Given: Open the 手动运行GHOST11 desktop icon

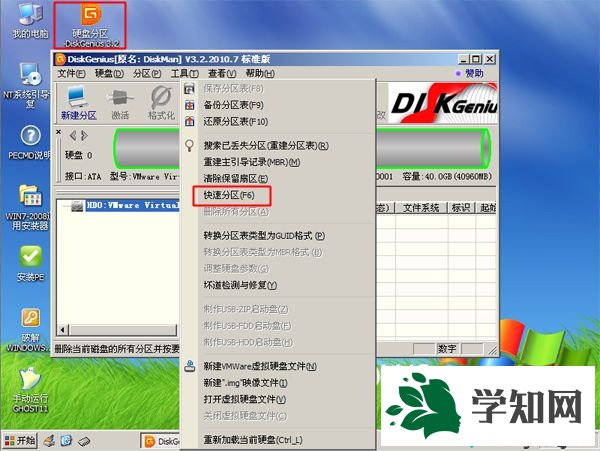Looking at the screenshot, I should tap(30, 390).
